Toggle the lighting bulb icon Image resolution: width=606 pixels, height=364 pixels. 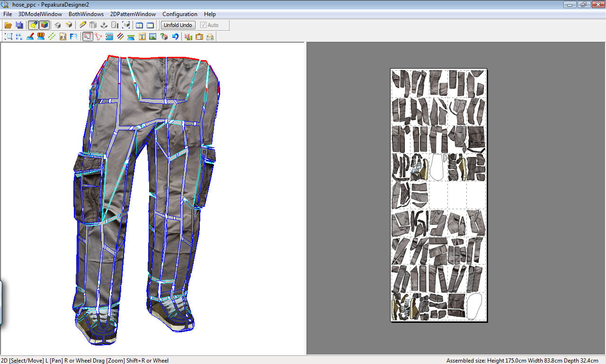click(x=34, y=25)
